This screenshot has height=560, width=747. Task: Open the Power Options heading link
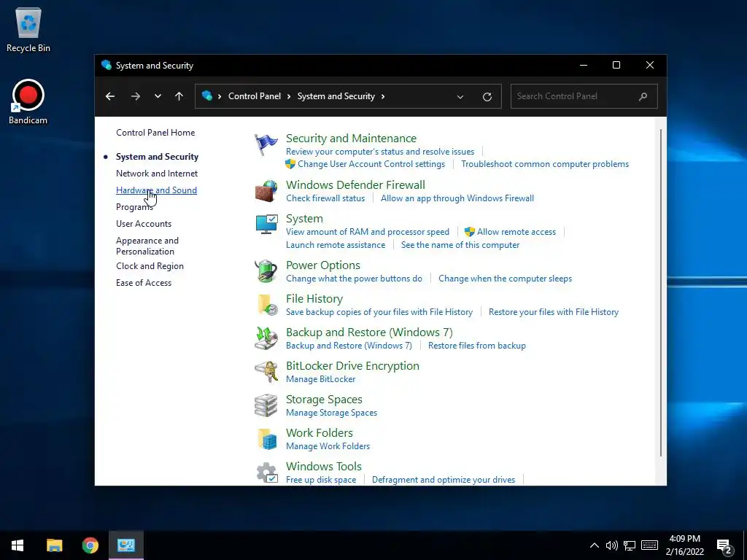[x=323, y=265]
